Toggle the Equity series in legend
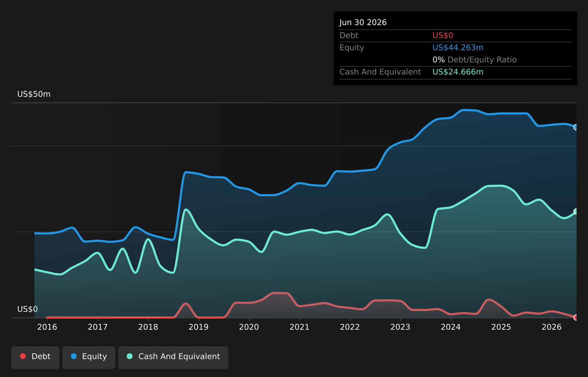This screenshot has height=377, width=588. coord(89,357)
